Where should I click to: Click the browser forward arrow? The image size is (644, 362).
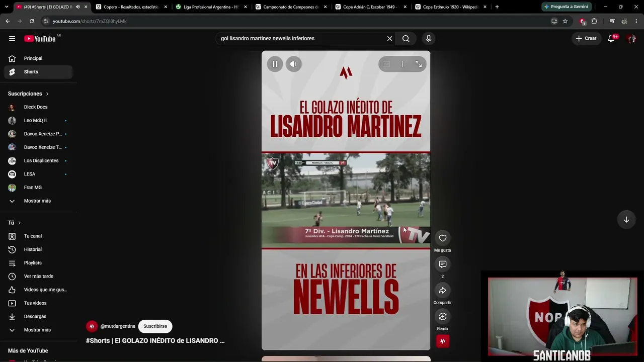[x=20, y=21]
